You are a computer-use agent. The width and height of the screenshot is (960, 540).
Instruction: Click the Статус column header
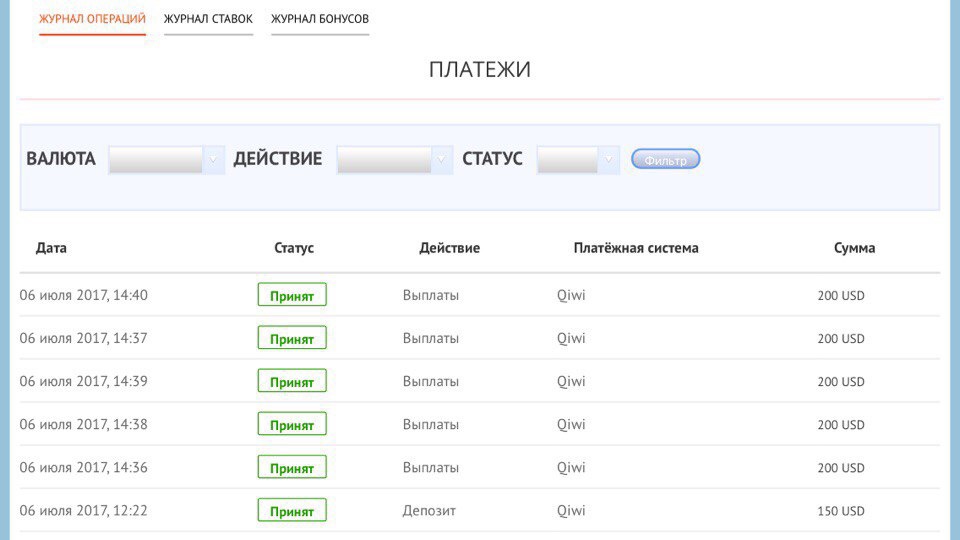pos(294,248)
